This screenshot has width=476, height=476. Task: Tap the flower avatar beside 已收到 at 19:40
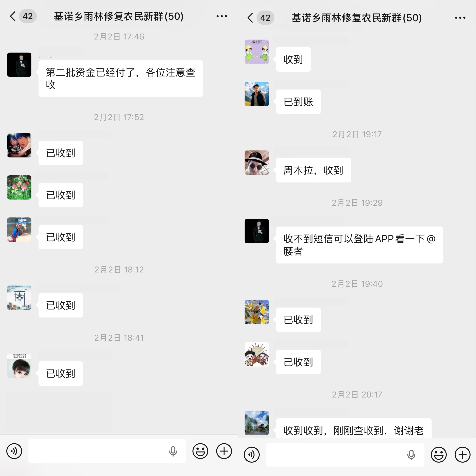(x=257, y=312)
